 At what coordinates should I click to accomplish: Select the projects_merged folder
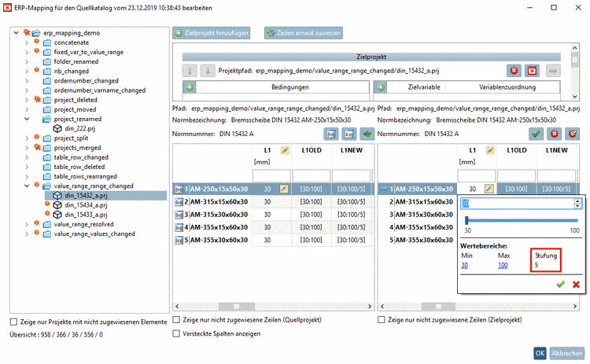(x=77, y=148)
